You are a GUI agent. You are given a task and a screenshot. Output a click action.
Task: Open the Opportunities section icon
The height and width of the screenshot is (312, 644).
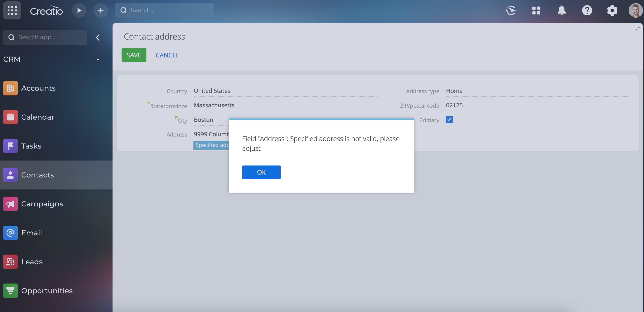tap(10, 291)
